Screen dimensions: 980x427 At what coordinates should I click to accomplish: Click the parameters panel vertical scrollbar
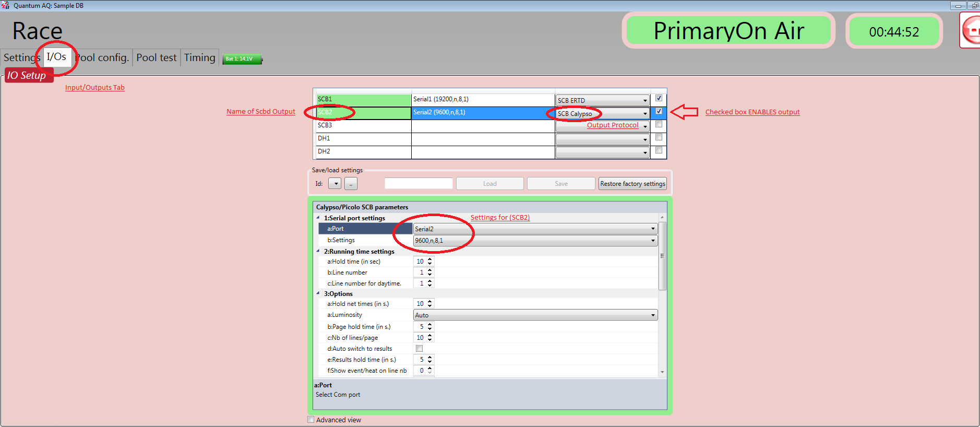pos(662,256)
